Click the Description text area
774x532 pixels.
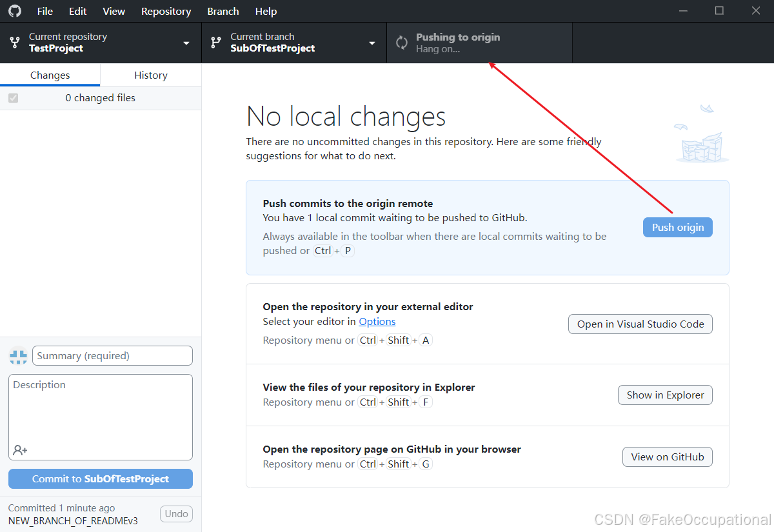(x=101, y=417)
